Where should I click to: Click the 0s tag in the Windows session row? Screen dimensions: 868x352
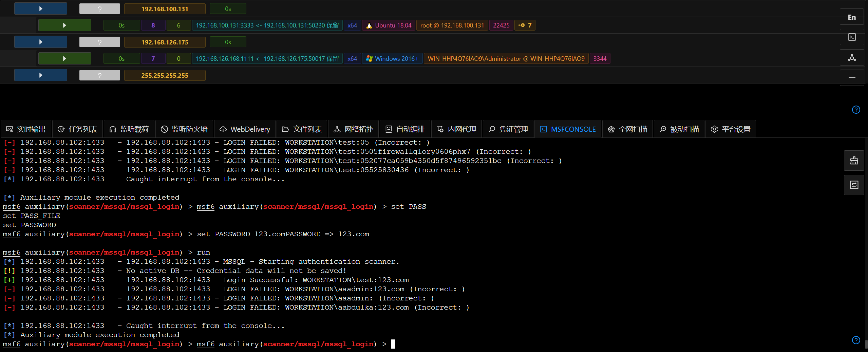tap(122, 58)
